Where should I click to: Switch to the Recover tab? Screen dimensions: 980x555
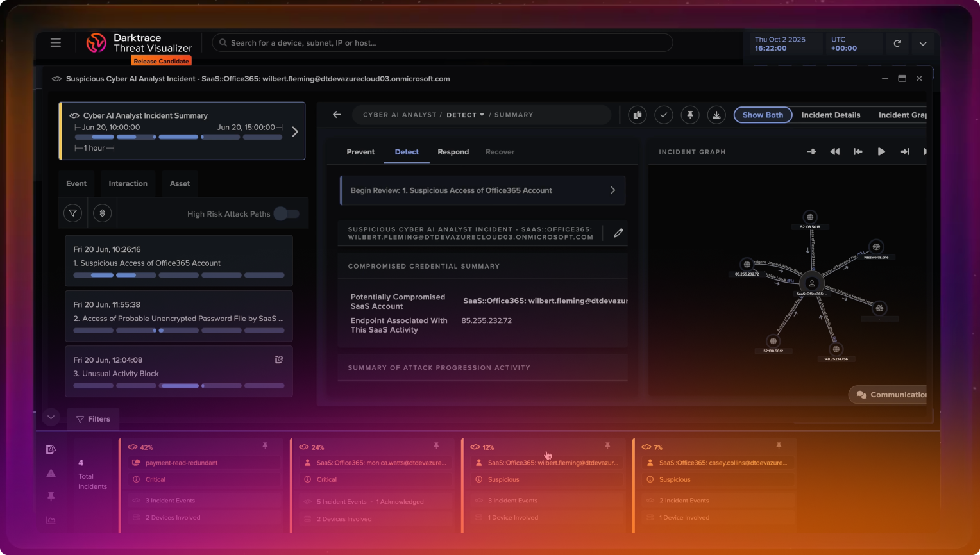[x=500, y=152]
